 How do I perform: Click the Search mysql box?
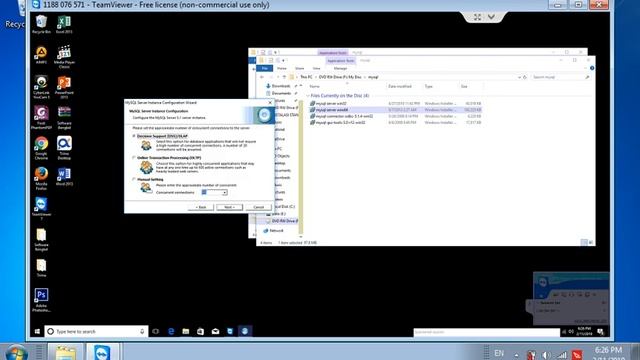(x=560, y=77)
